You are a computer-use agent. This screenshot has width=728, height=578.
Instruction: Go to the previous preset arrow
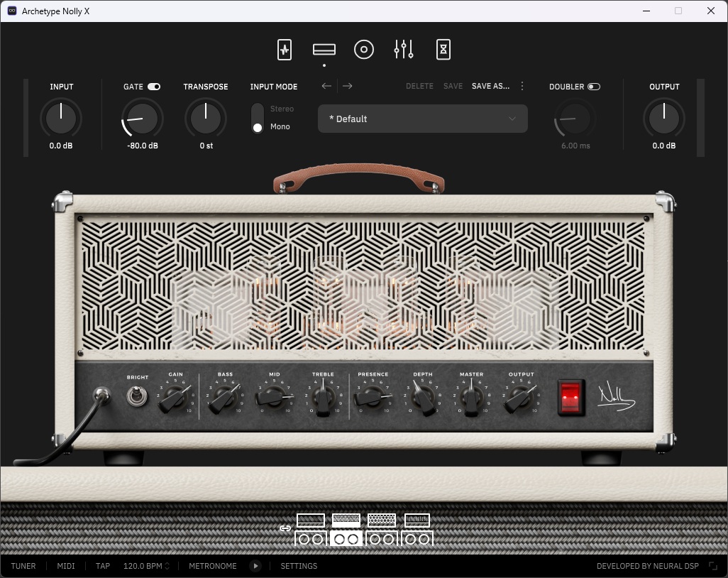click(326, 86)
